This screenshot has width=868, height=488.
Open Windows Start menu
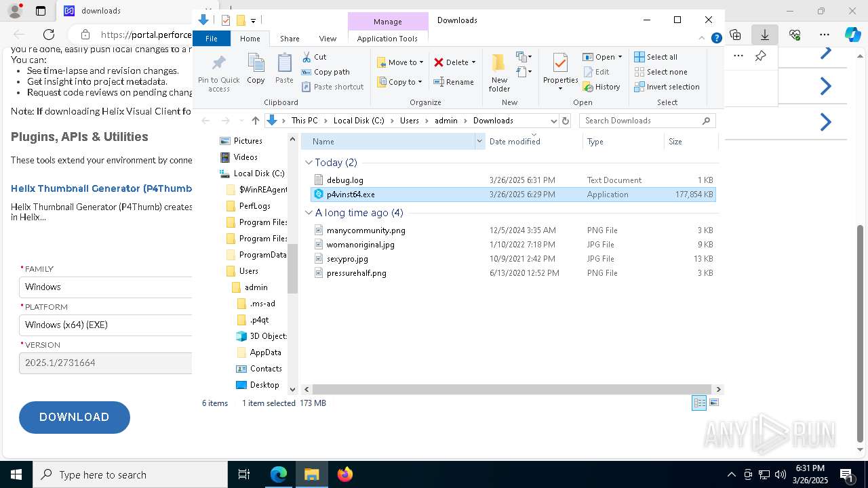click(x=16, y=474)
